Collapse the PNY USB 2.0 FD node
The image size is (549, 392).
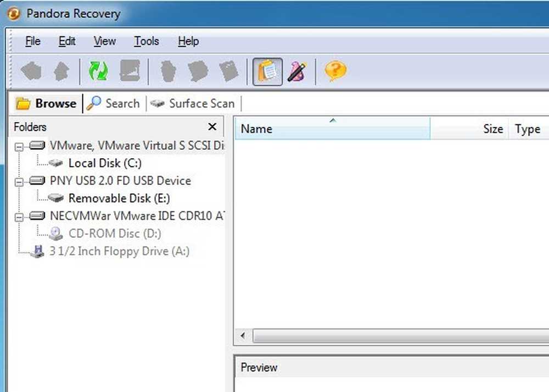[19, 182]
